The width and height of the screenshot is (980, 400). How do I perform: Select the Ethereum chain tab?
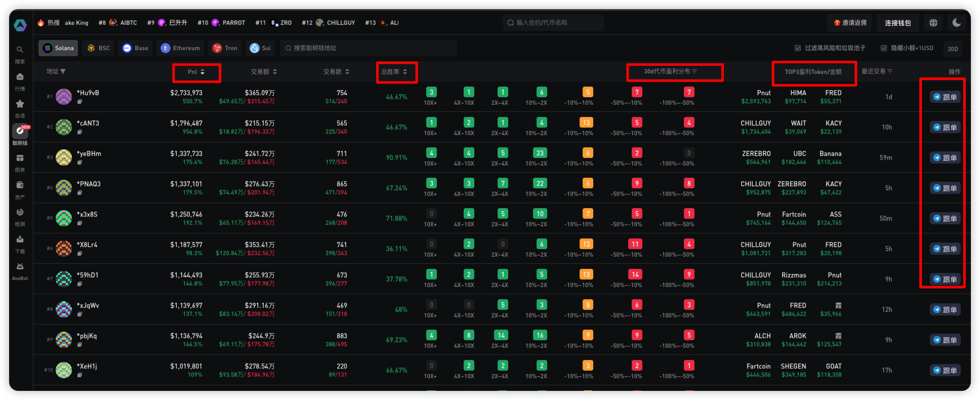coord(181,48)
